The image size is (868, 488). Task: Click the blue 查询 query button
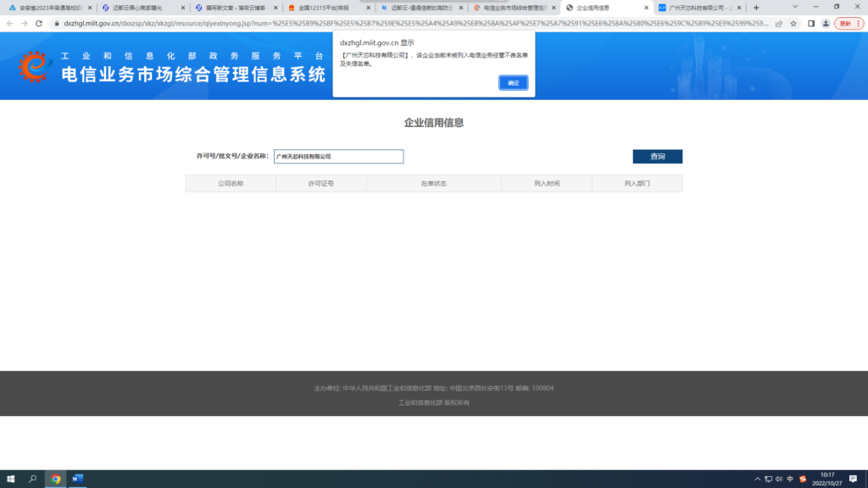657,156
